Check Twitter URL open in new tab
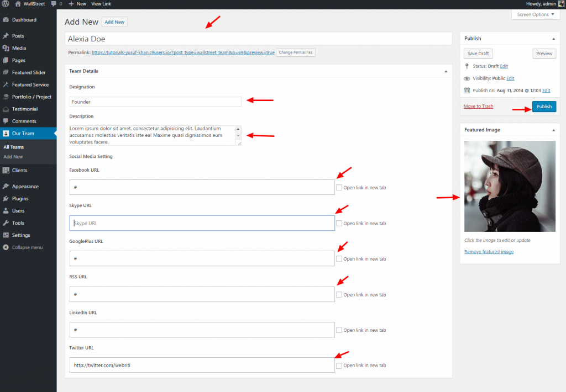The image size is (566, 392). click(339, 365)
